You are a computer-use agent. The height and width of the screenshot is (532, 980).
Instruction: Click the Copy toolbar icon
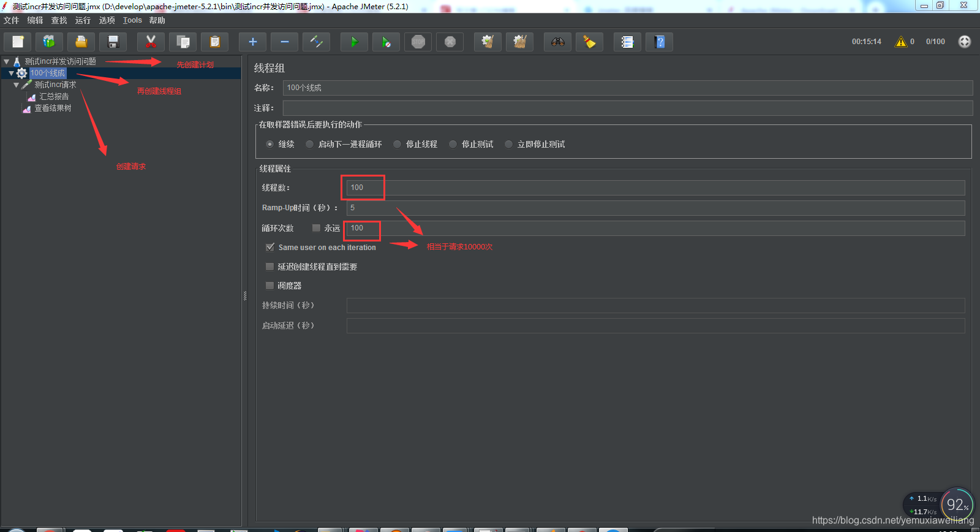(183, 42)
